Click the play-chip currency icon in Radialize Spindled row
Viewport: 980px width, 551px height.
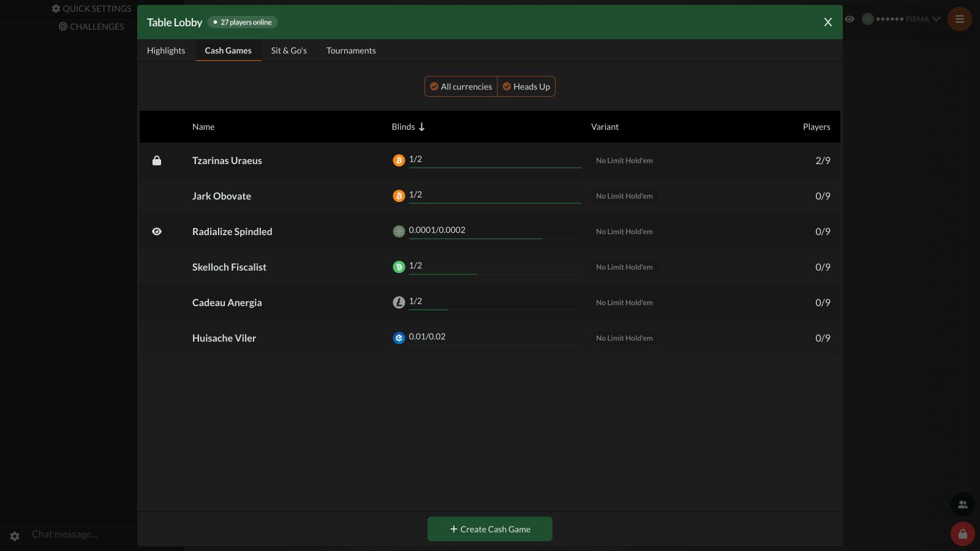(399, 231)
